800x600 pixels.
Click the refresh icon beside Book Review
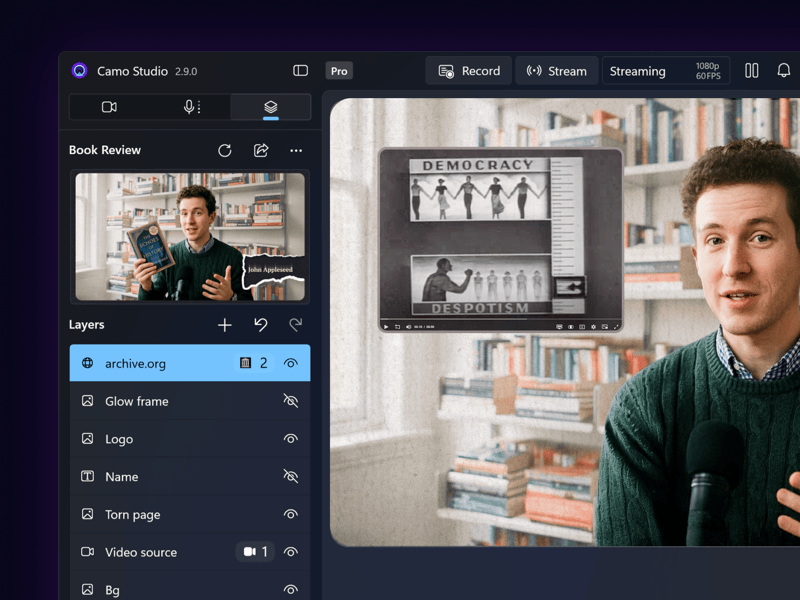(x=224, y=151)
